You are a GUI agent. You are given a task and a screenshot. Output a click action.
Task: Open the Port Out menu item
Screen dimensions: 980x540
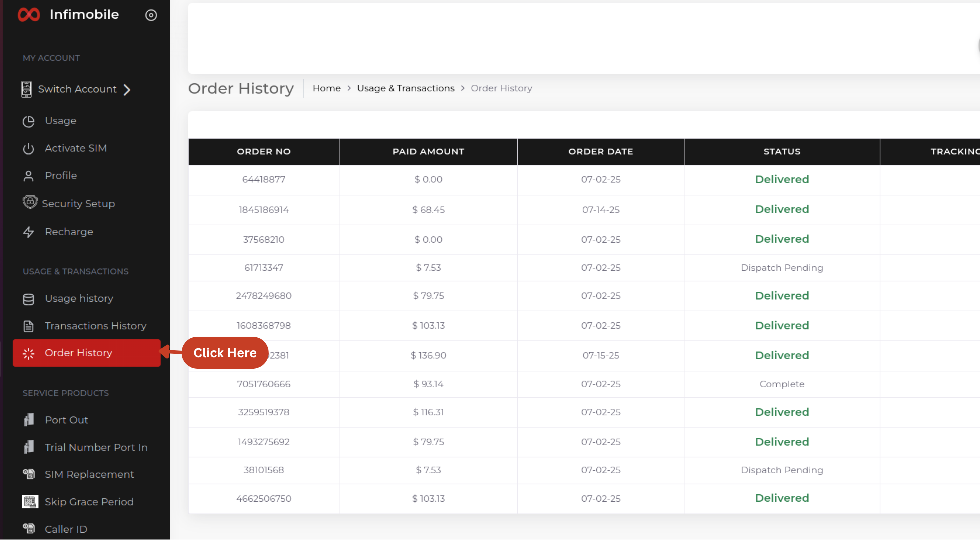pyautogui.click(x=66, y=420)
